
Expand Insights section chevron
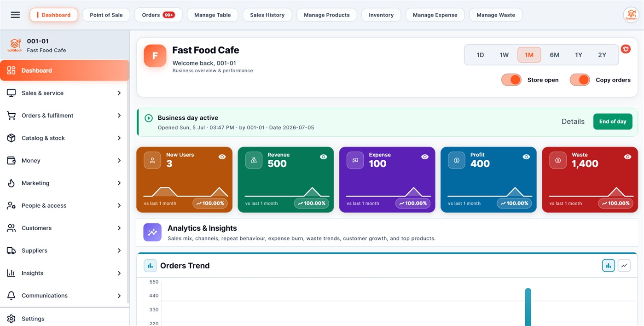point(119,273)
